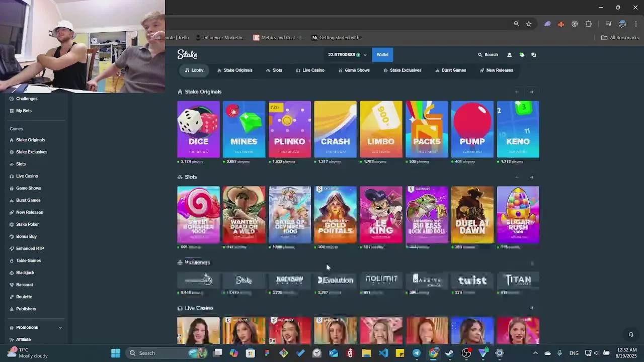
Task: Open the Live Casino tab
Action: click(x=310, y=70)
